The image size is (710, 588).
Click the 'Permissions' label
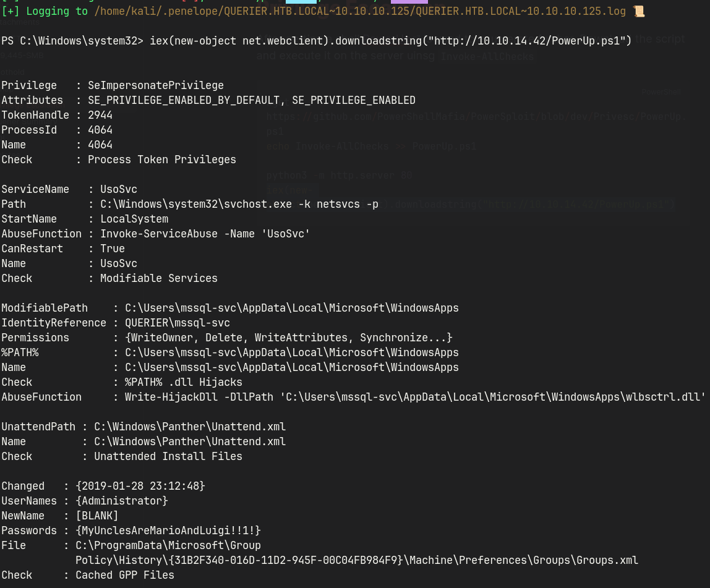pyautogui.click(x=35, y=338)
